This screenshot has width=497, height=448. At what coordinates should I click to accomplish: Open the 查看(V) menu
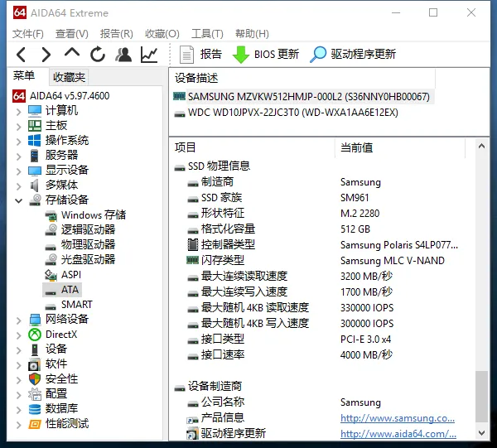[71, 34]
